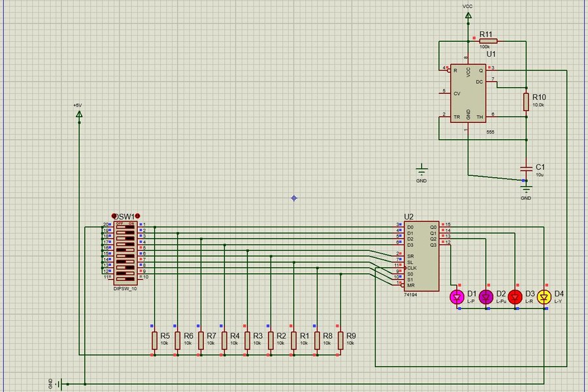588x392 pixels.
Task: Toggle DSW1 switch on pin 4 row
Action: pos(125,244)
